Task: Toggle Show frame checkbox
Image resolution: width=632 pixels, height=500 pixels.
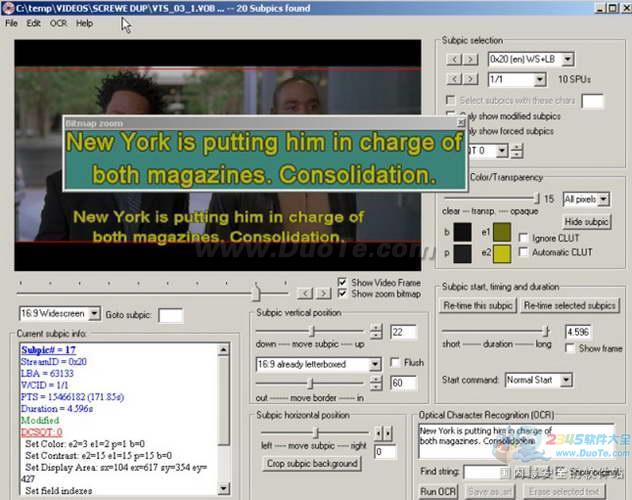Action: (570, 348)
